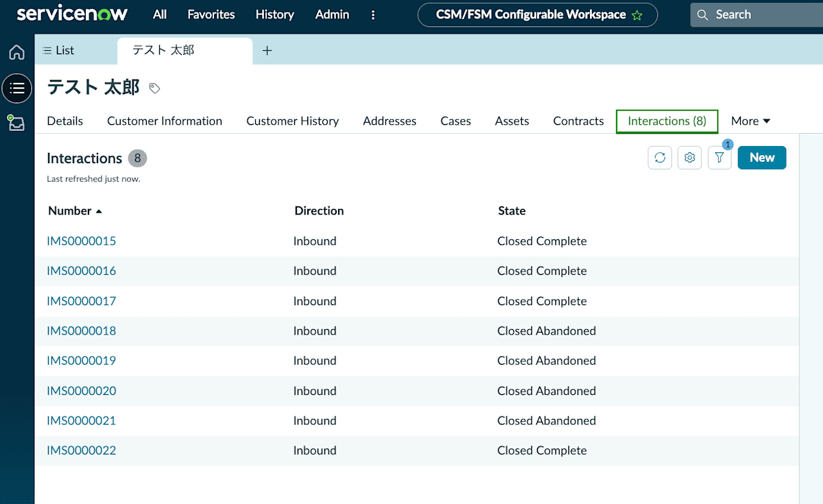Open the Admin menu

pos(333,14)
